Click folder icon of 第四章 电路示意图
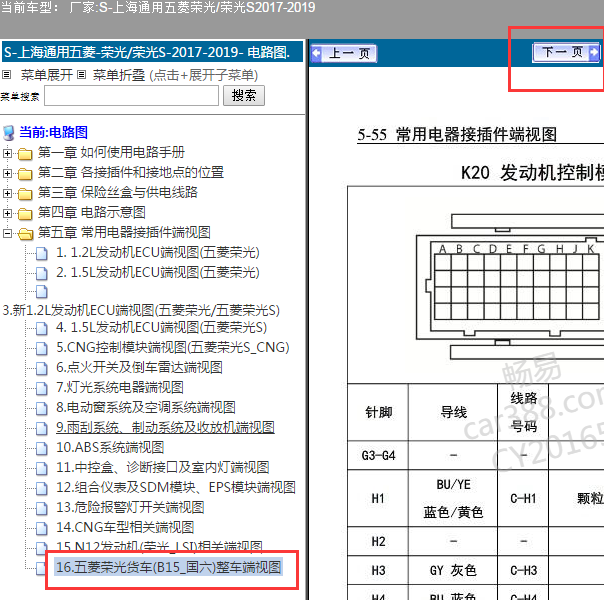Screen dimensions: 604x600 click(x=25, y=214)
